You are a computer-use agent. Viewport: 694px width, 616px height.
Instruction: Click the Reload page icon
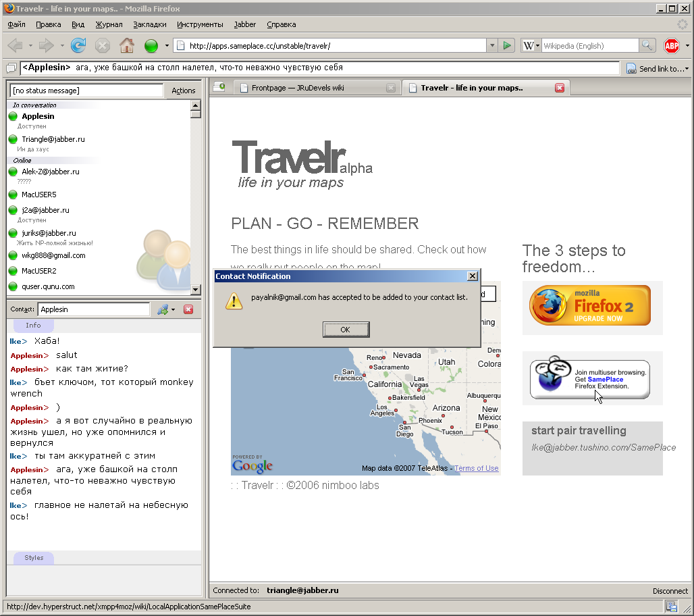[x=78, y=46]
